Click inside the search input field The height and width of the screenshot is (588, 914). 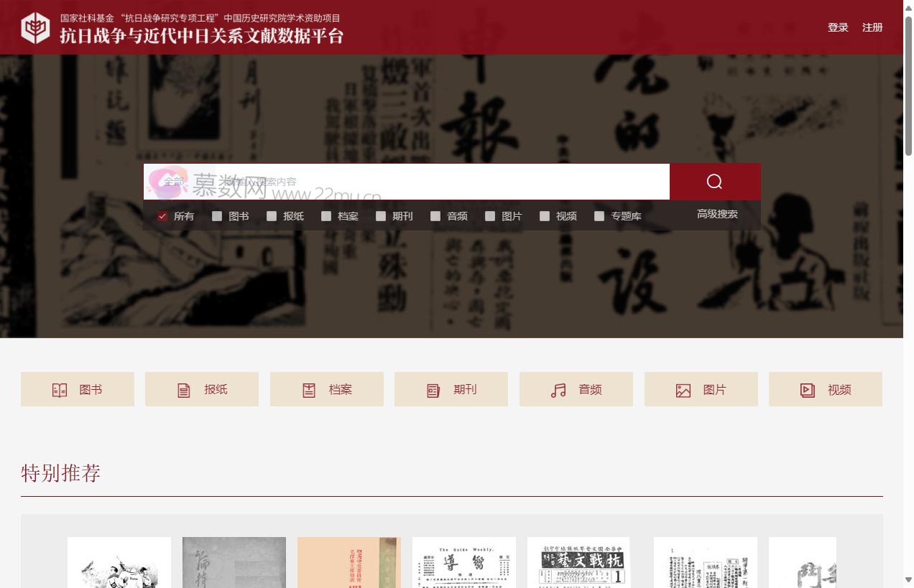click(431, 181)
